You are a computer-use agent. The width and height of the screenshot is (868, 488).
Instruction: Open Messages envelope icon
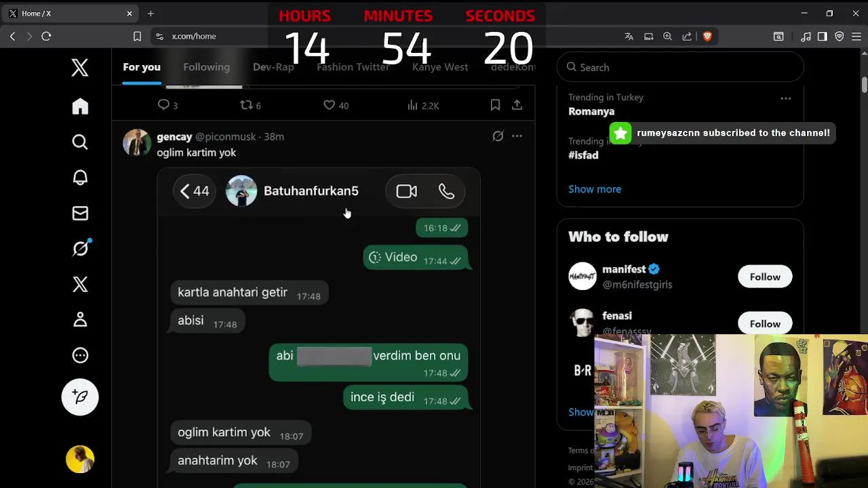tap(80, 213)
